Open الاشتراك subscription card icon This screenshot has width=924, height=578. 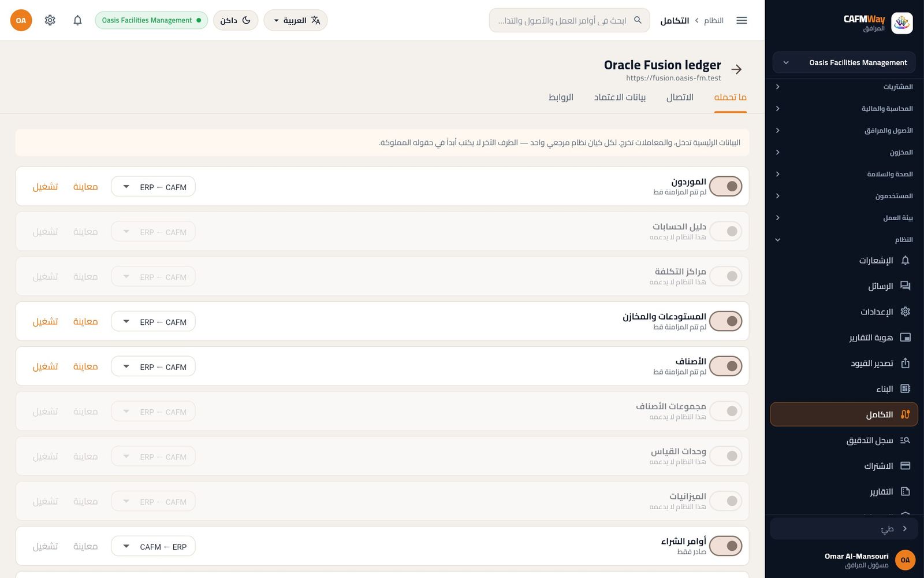pyautogui.click(x=905, y=466)
